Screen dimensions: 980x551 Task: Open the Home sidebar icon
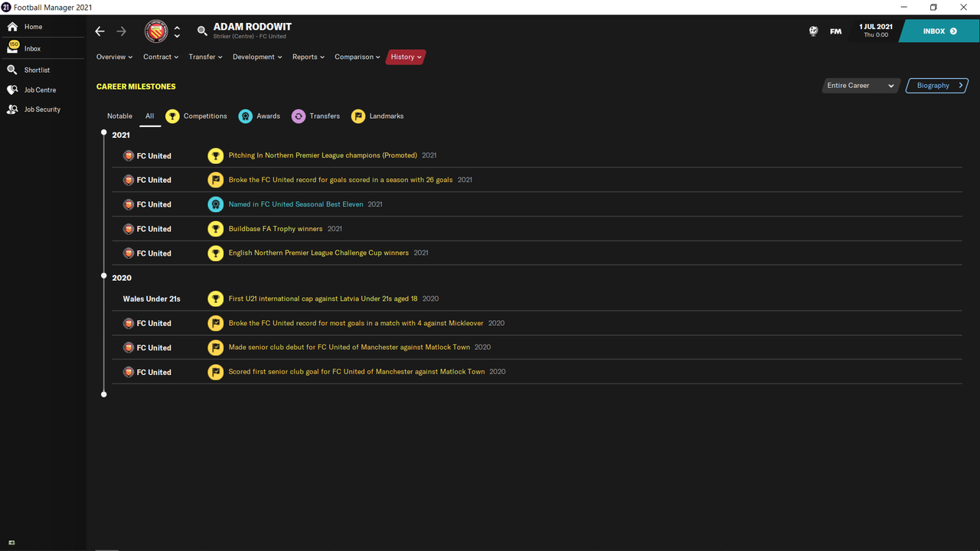point(12,27)
